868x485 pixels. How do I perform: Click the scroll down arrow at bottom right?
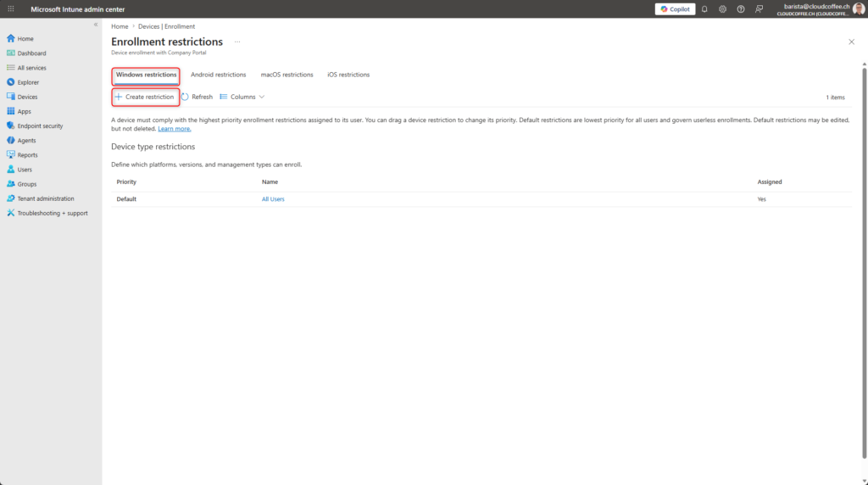click(864, 481)
